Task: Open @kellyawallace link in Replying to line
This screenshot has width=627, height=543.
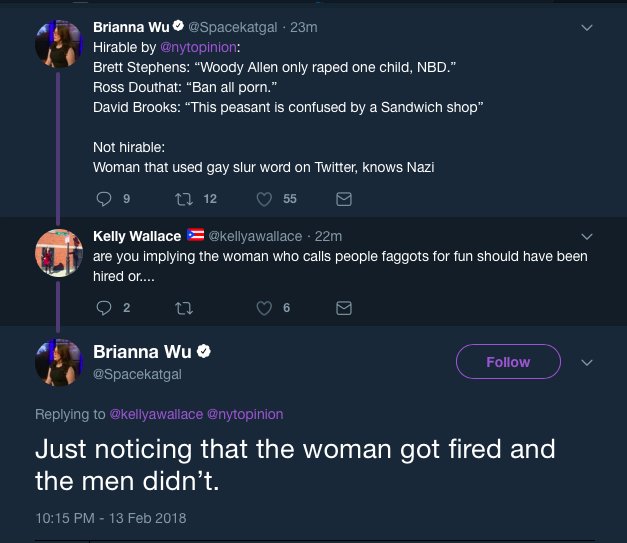Action: click(x=156, y=414)
